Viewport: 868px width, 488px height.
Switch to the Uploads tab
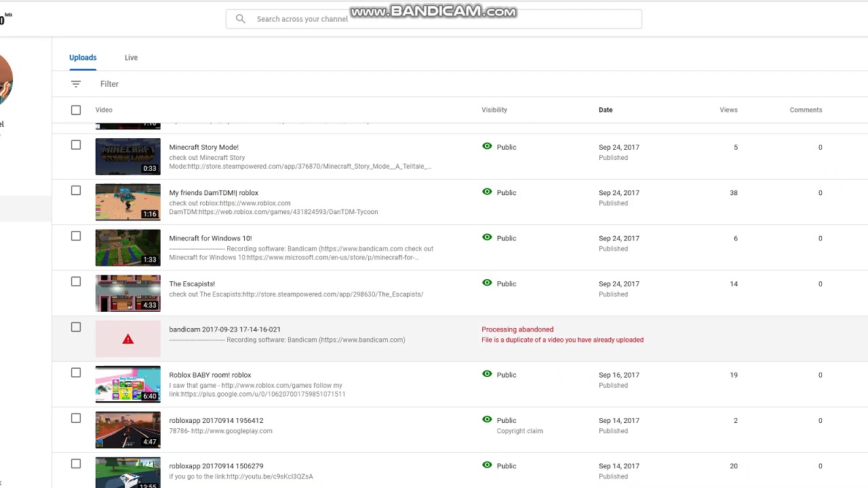pyautogui.click(x=83, y=58)
